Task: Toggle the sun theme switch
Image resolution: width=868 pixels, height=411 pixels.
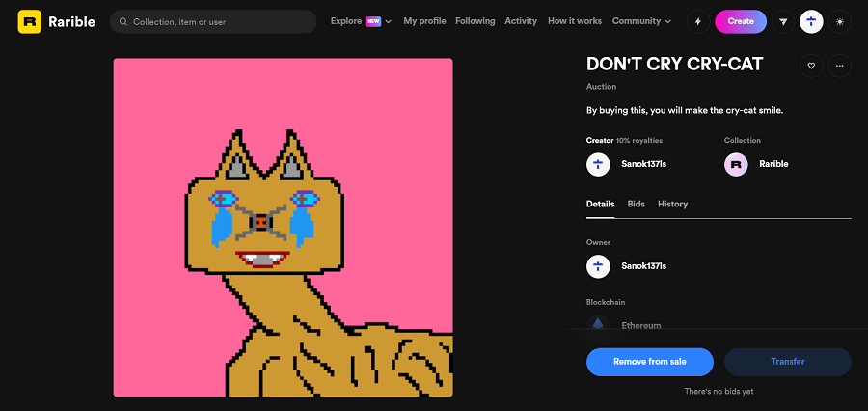Action: (x=840, y=21)
